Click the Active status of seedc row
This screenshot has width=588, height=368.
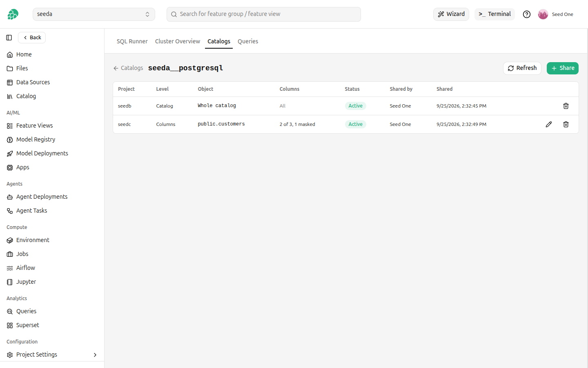(x=355, y=124)
